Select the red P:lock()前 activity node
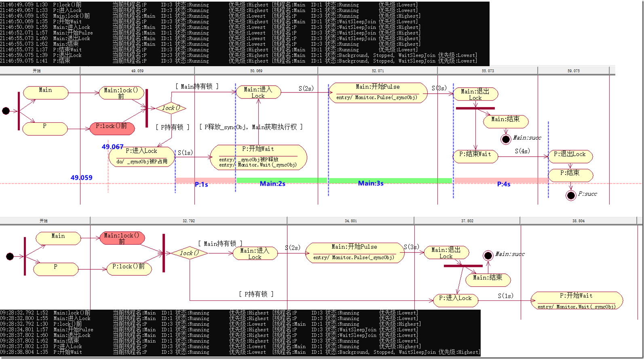644x359 pixels. click(112, 128)
